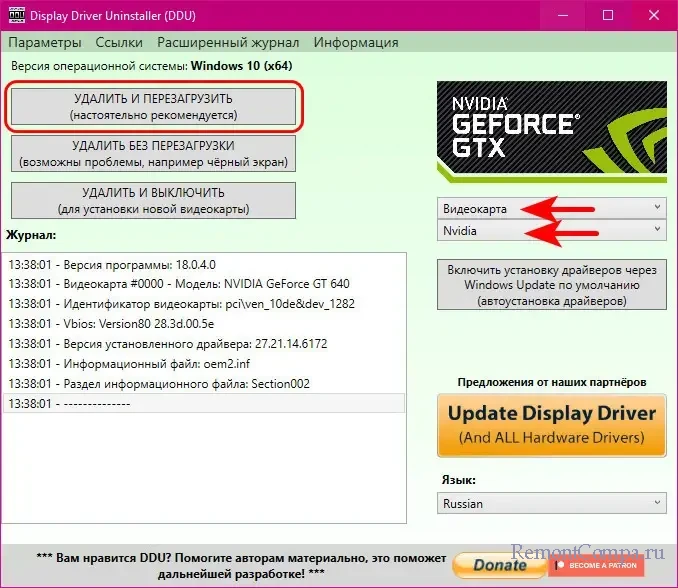Open the Ссылки menu
This screenshot has width=678, height=588.
coord(119,42)
